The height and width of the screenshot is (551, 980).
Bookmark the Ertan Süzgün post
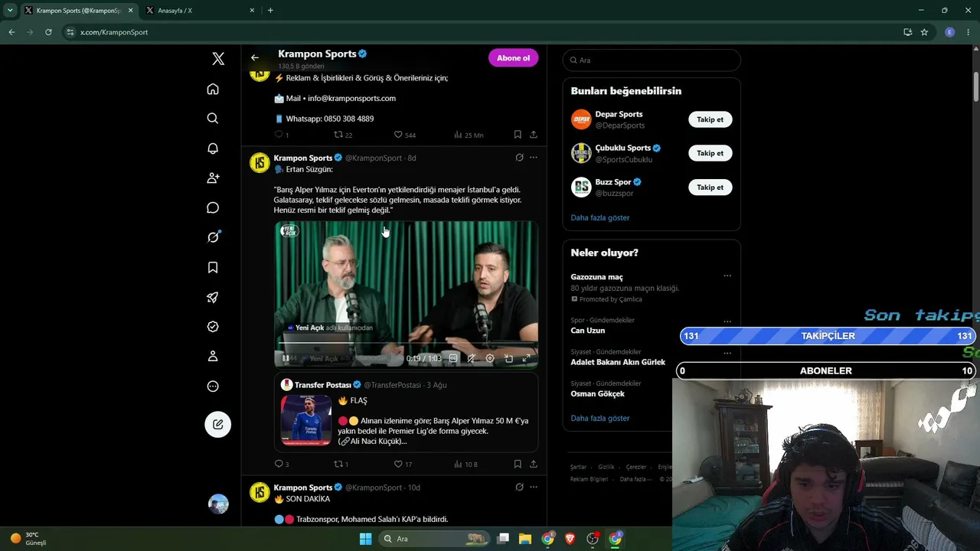[x=518, y=464]
